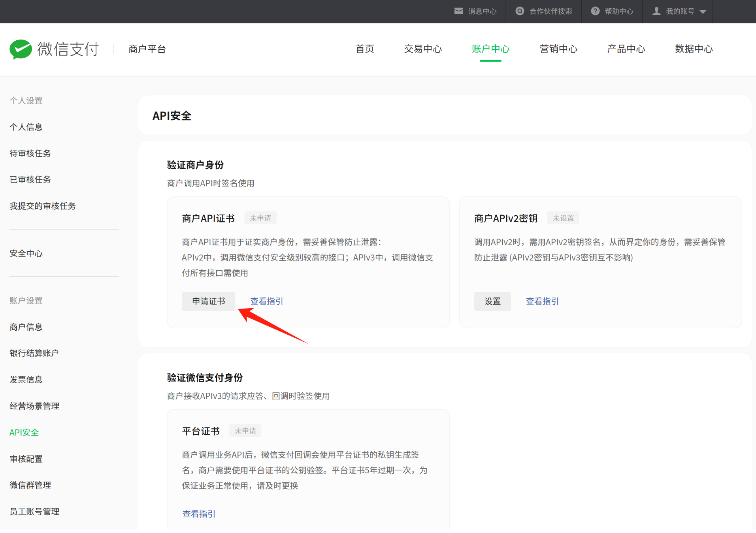Open 已审核任务 in the sidebar
The image size is (756, 533).
pos(30,179)
